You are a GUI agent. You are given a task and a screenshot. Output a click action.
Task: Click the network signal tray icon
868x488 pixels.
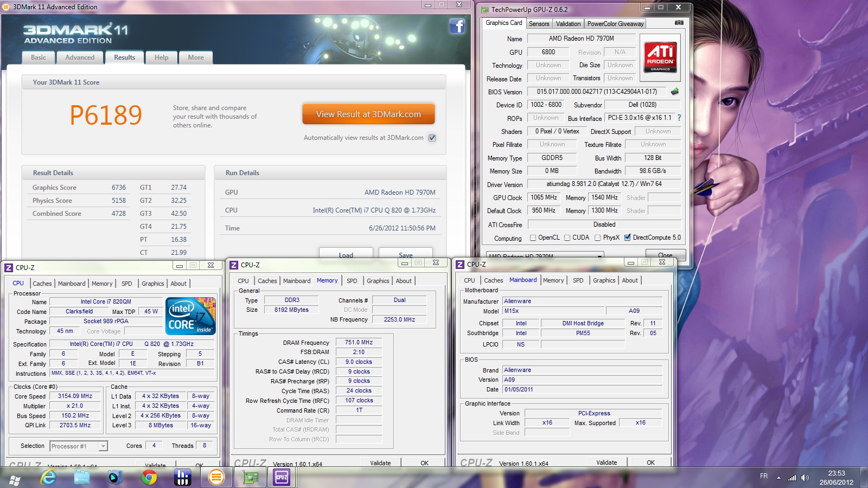coord(792,478)
